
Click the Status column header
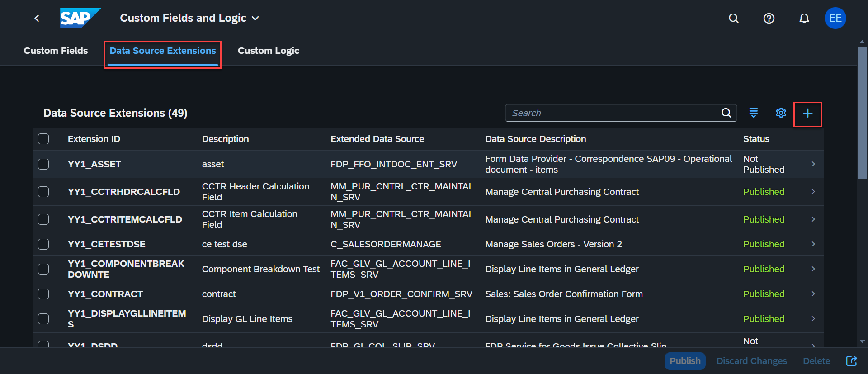756,139
